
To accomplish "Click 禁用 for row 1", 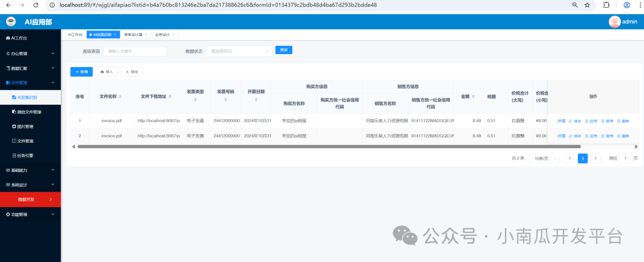I will pos(607,121).
